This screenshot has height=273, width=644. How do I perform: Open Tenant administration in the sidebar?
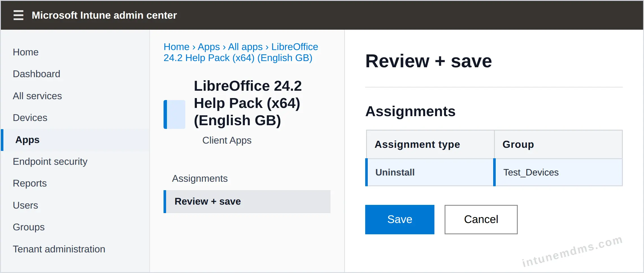pos(59,249)
